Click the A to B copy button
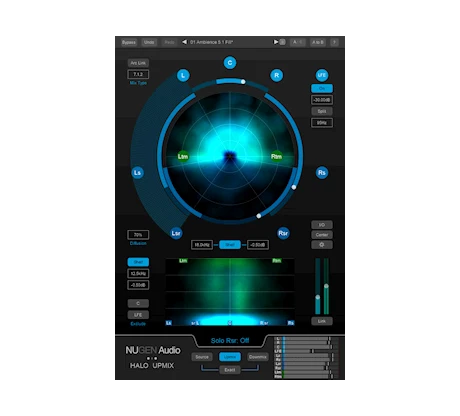This screenshot has width=460, height=416. click(x=318, y=42)
